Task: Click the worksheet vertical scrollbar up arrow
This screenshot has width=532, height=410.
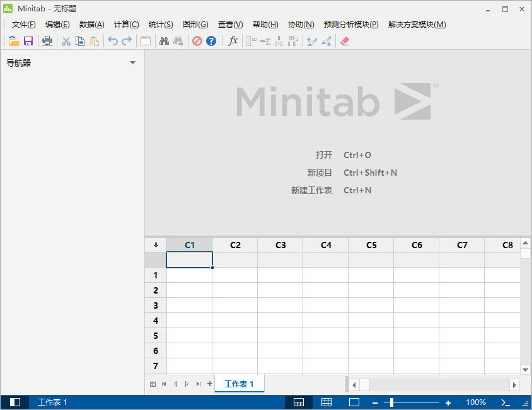Action: 525,243
